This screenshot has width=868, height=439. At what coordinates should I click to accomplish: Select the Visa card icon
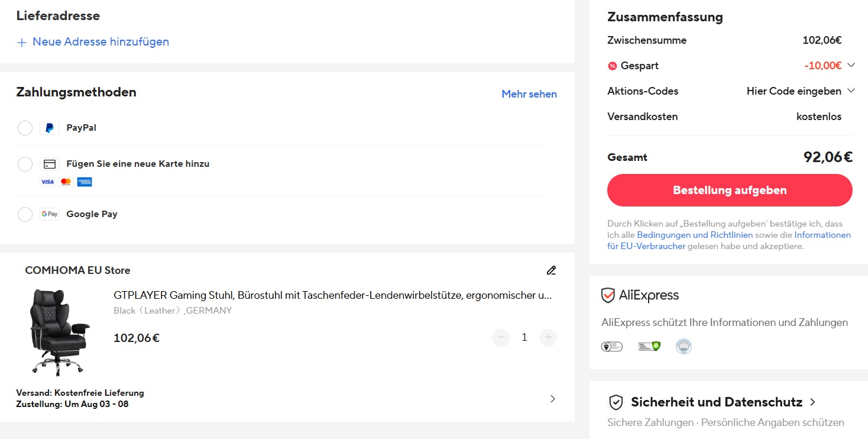point(47,182)
